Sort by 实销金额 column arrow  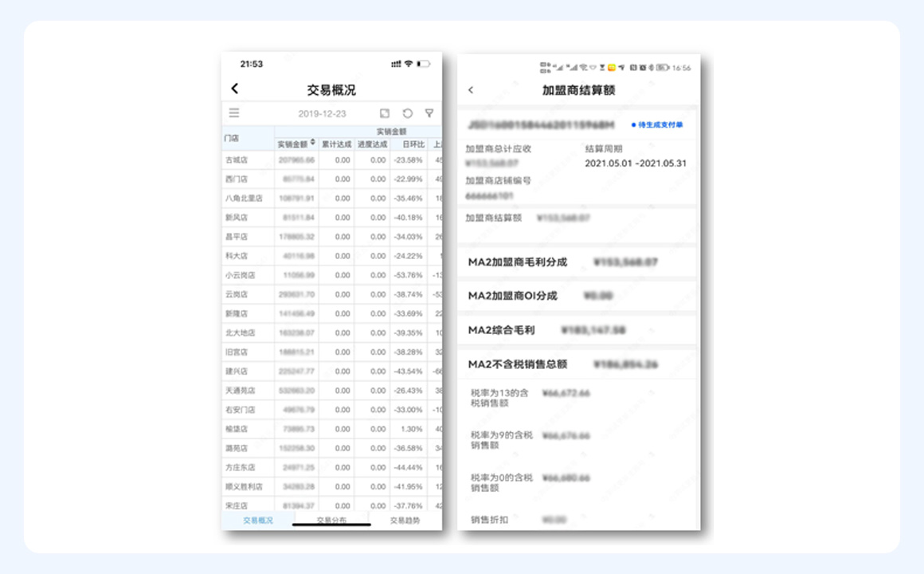click(313, 143)
